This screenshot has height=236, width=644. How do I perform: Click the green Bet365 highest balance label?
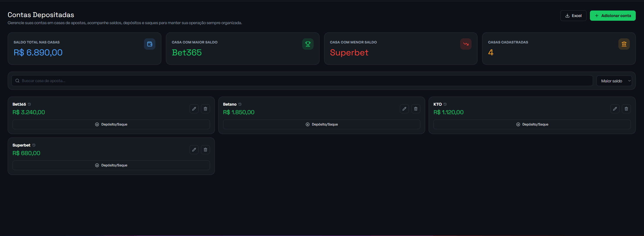[187, 53]
